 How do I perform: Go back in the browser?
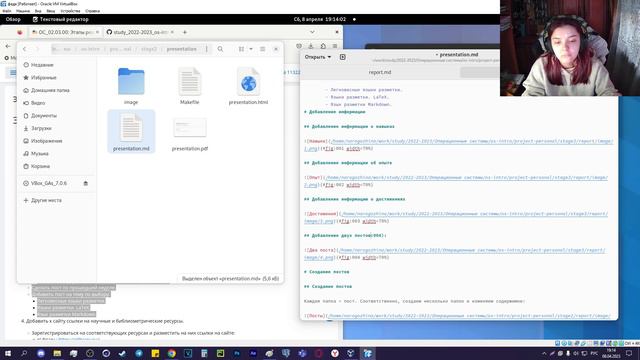8,46
